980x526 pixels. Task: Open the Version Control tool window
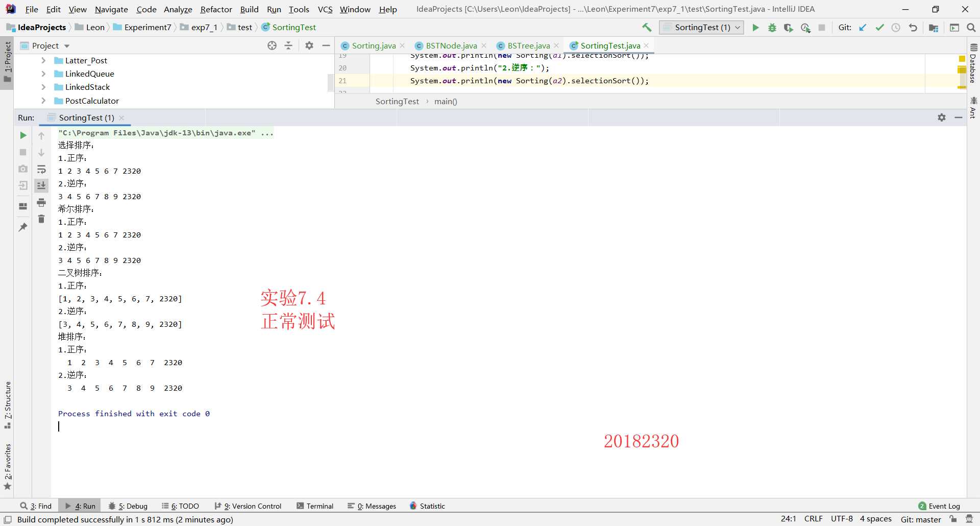pyautogui.click(x=248, y=506)
